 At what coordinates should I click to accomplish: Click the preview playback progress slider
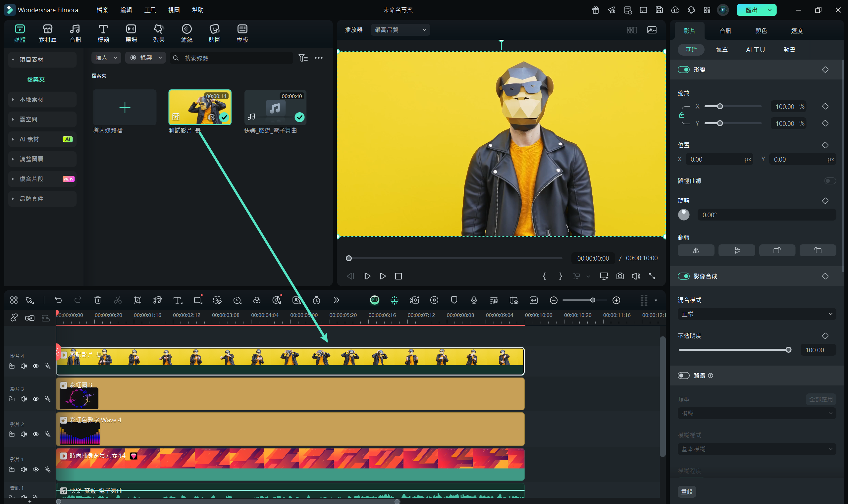pyautogui.click(x=454, y=258)
